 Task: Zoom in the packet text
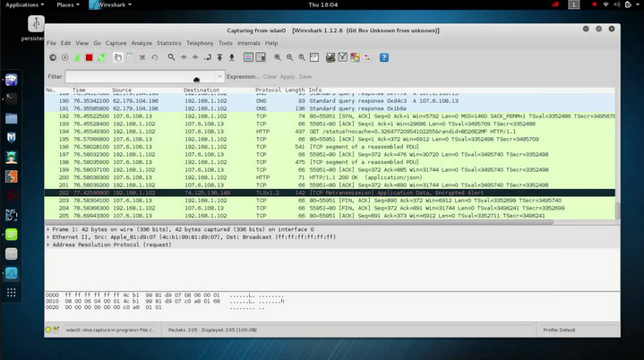click(278, 57)
